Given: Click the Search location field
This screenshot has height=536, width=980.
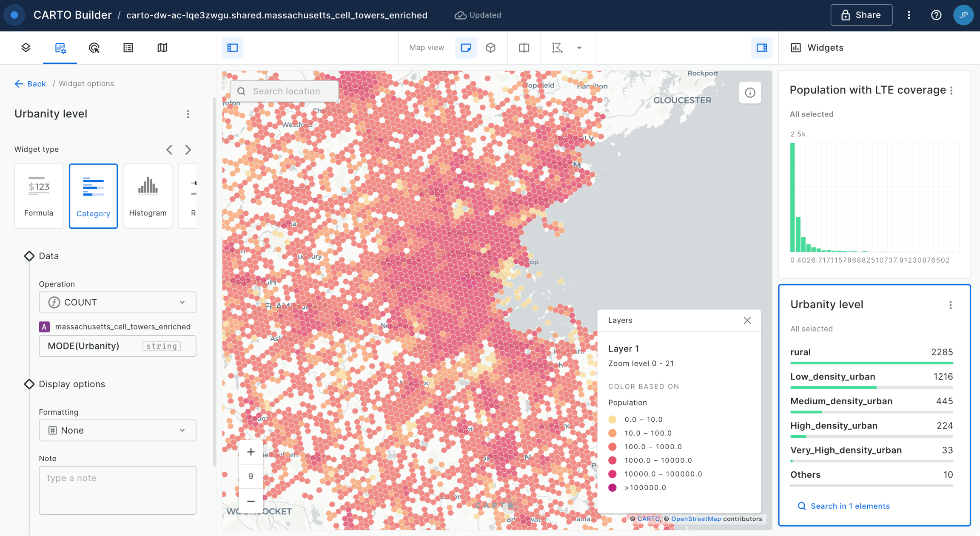Looking at the screenshot, I should click(x=285, y=91).
